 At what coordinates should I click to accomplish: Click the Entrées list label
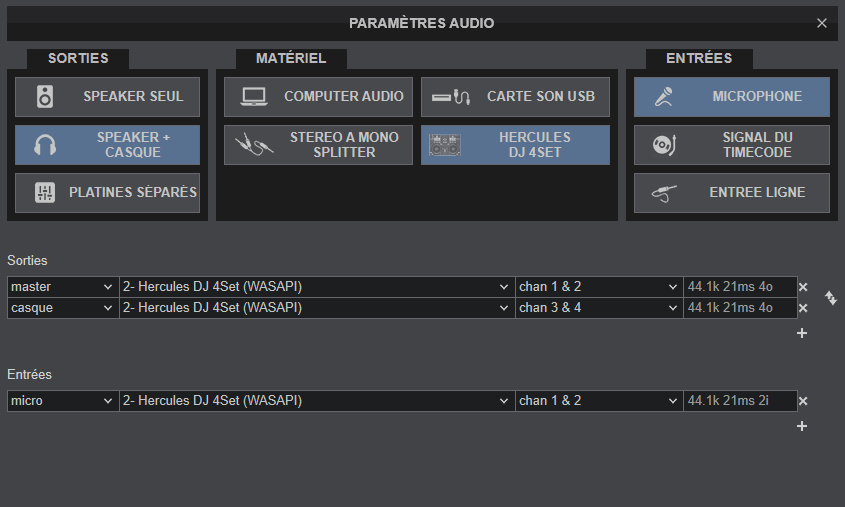click(x=30, y=374)
